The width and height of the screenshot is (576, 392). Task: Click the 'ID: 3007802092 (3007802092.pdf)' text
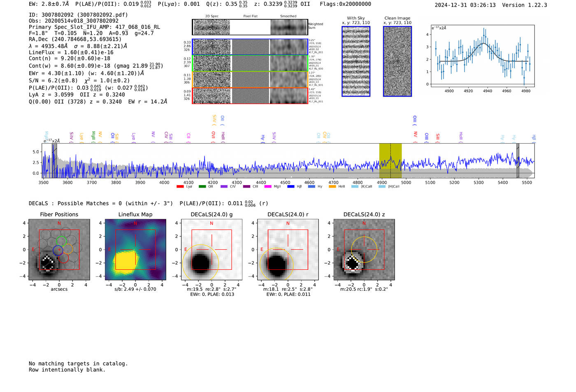coord(78,15)
